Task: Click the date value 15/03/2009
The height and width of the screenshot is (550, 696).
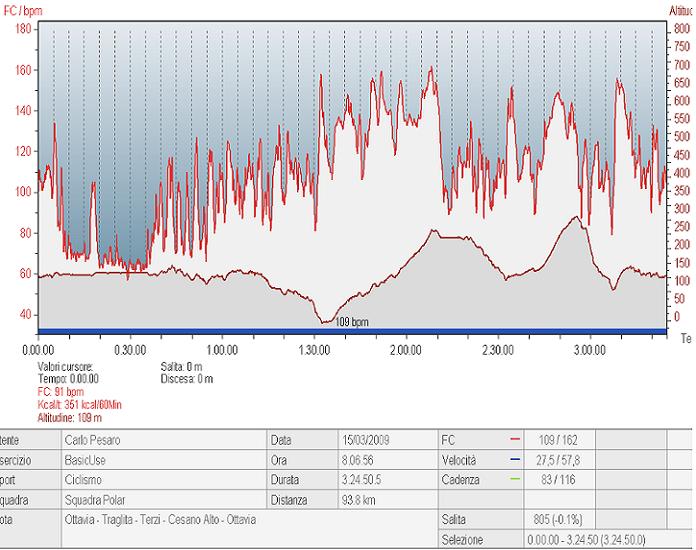Action: point(368,440)
